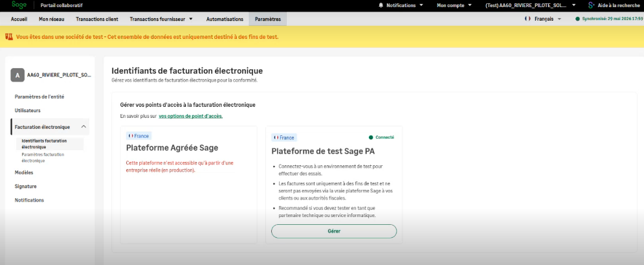The width and height of the screenshot is (644, 265).
Task: Open Signature in the sidebar
Action: coord(25,187)
